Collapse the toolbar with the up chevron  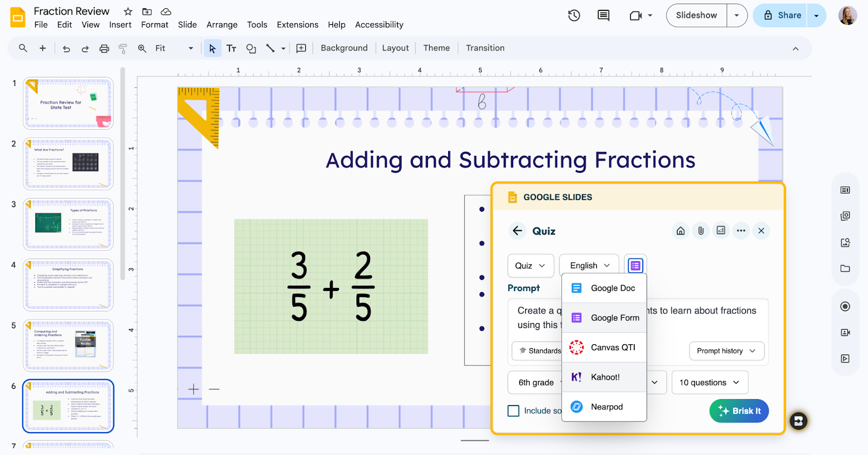click(x=795, y=49)
